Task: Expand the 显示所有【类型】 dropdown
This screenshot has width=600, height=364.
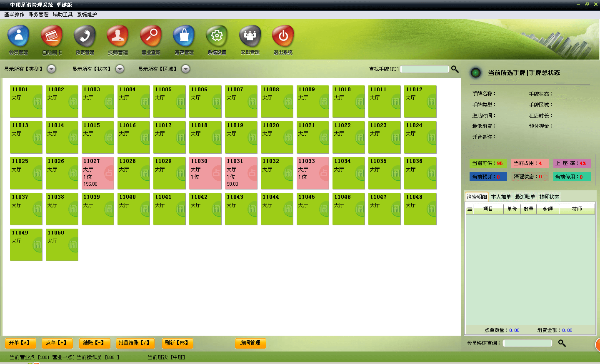Action: (52, 69)
